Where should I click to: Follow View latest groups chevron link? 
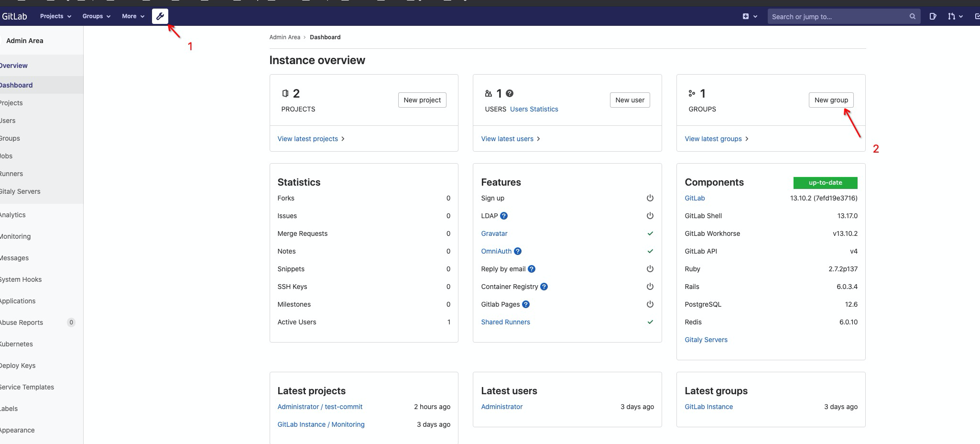717,139
